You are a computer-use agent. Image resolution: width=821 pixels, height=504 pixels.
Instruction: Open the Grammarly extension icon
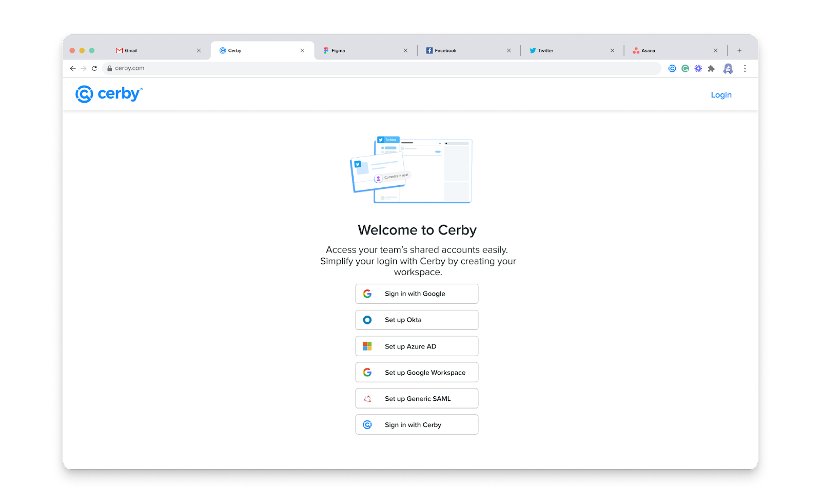click(x=686, y=68)
